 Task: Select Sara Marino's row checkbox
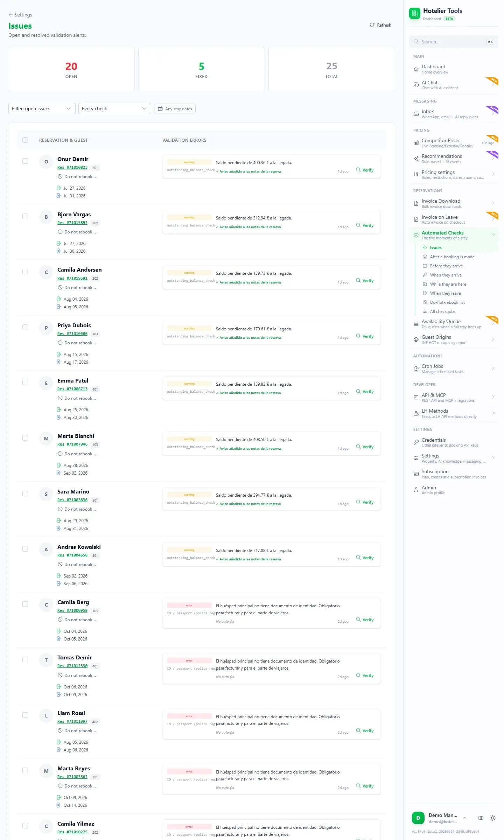click(x=25, y=493)
